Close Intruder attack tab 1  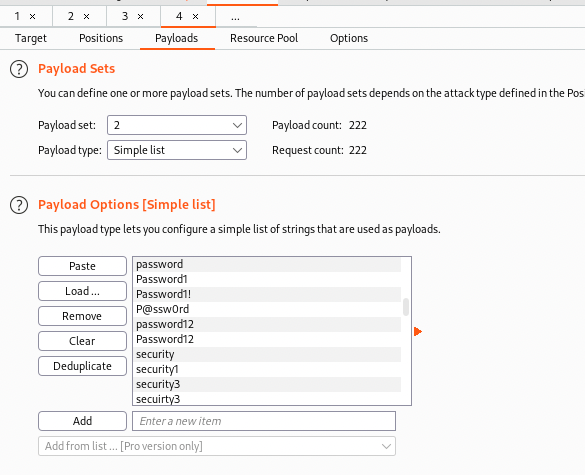32,16
